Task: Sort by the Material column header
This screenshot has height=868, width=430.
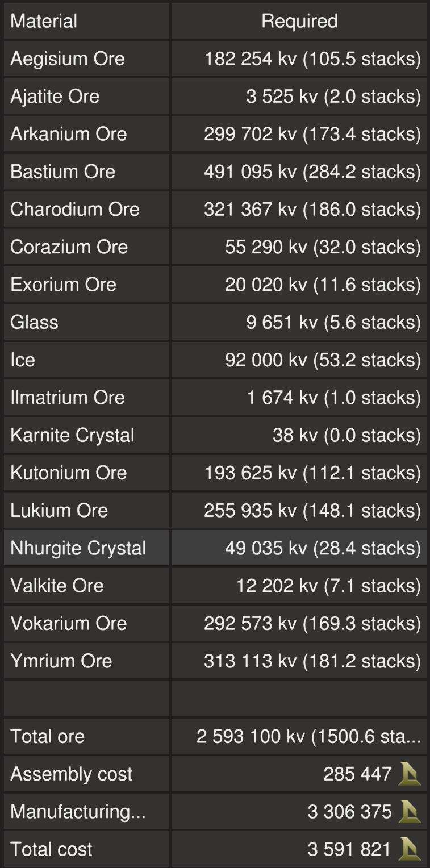Action: pos(44,22)
